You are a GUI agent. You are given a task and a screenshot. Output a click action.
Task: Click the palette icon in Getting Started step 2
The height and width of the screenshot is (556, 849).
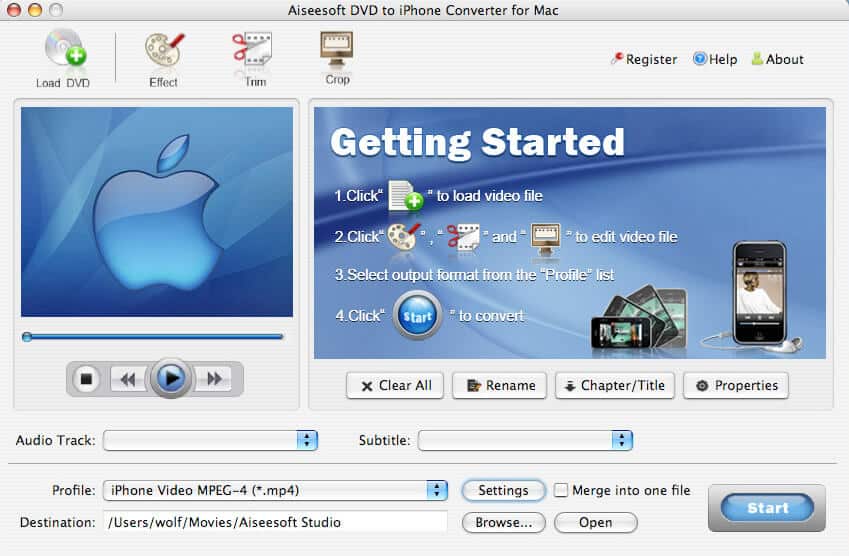(x=404, y=237)
